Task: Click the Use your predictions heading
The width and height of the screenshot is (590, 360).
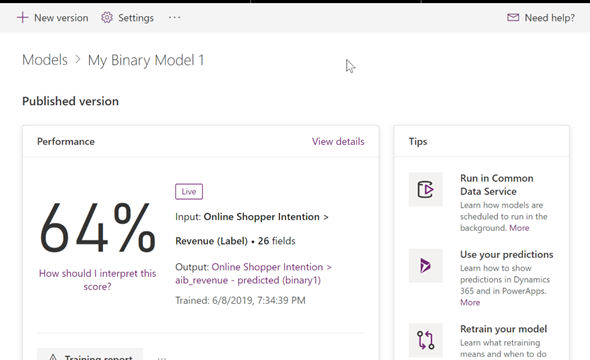Action: (506, 254)
